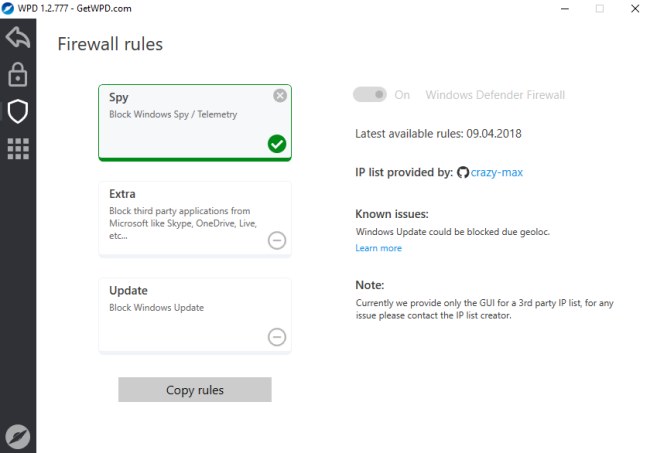Click the Copy rules button
This screenshot has width=650, height=453.
pyautogui.click(x=195, y=390)
